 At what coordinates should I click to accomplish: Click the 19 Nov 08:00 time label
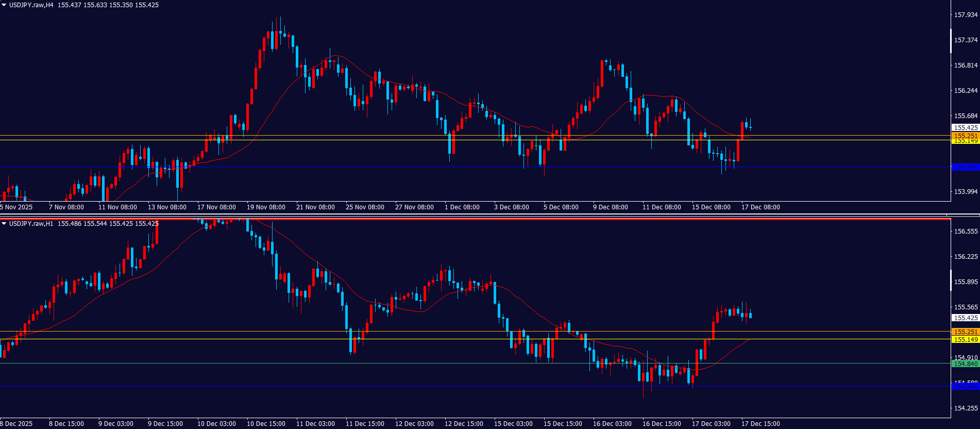(266, 207)
